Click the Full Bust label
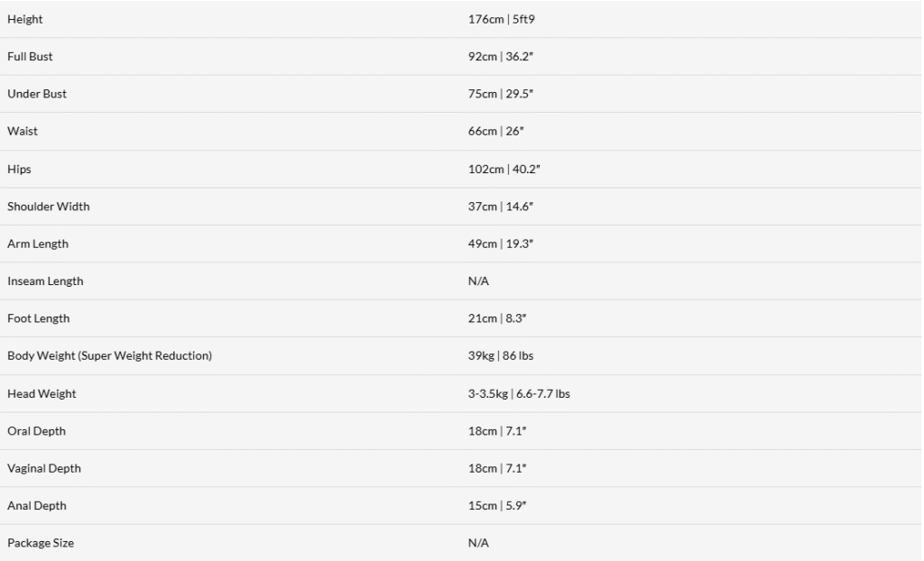 tap(30, 57)
